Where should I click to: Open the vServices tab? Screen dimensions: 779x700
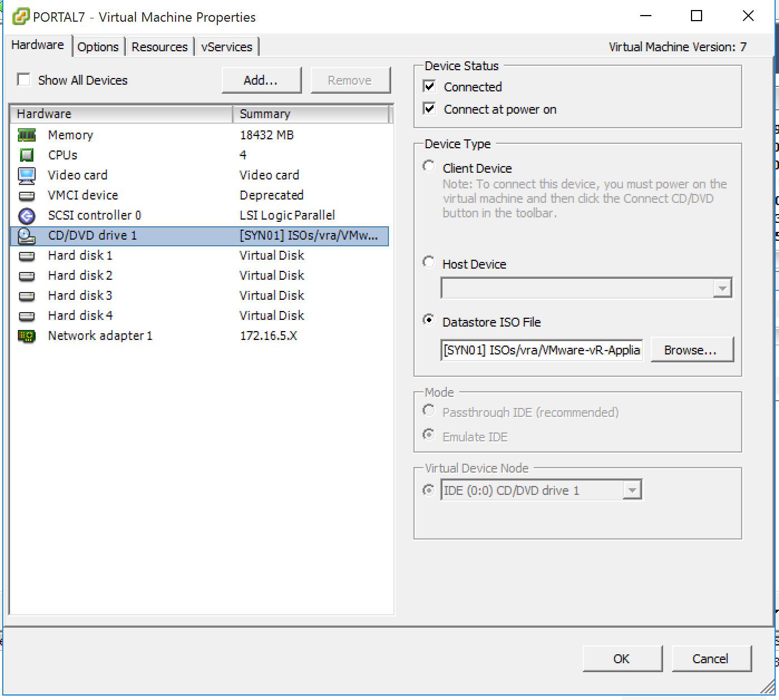click(x=227, y=47)
